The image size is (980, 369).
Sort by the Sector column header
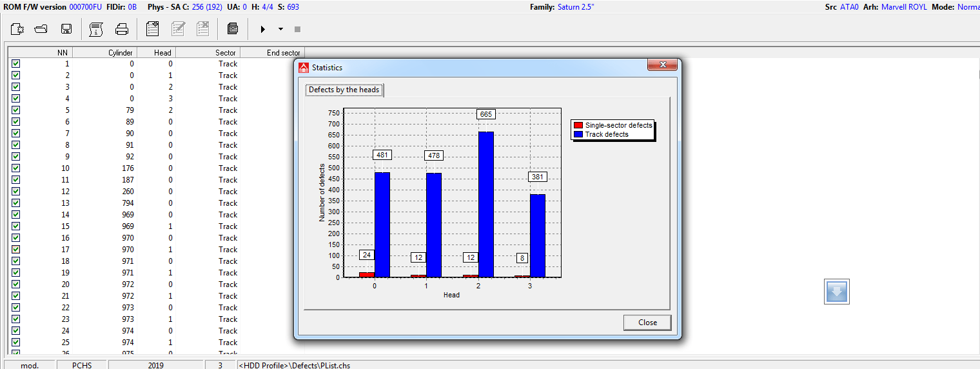click(x=208, y=52)
